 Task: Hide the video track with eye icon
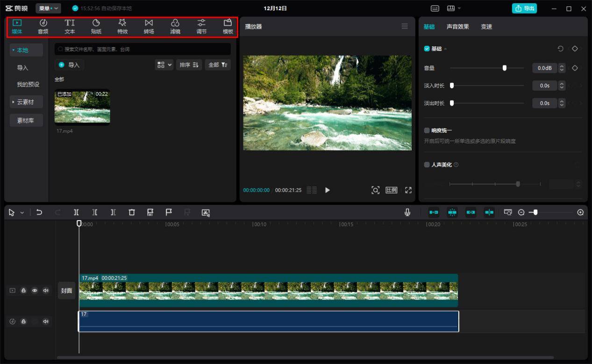(x=35, y=291)
